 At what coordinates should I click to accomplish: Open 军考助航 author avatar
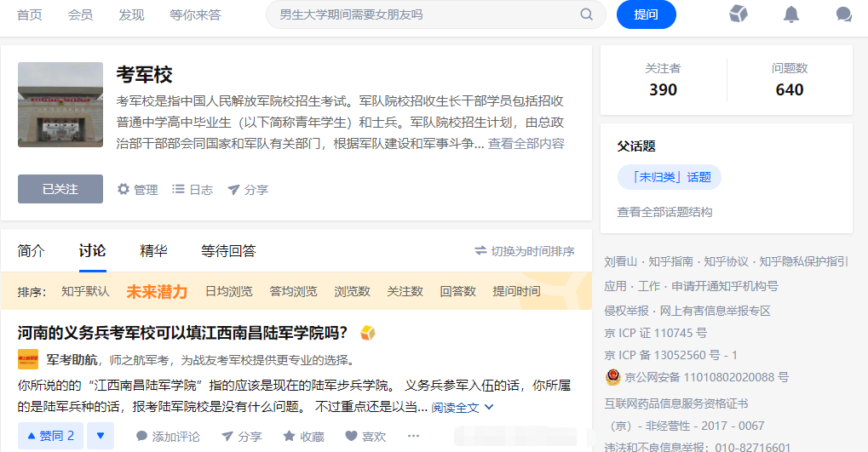click(x=28, y=359)
